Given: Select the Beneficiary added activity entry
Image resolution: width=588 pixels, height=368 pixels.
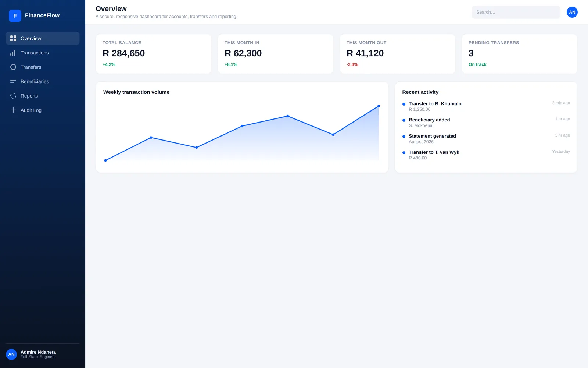Looking at the screenshot, I should point(486,123).
